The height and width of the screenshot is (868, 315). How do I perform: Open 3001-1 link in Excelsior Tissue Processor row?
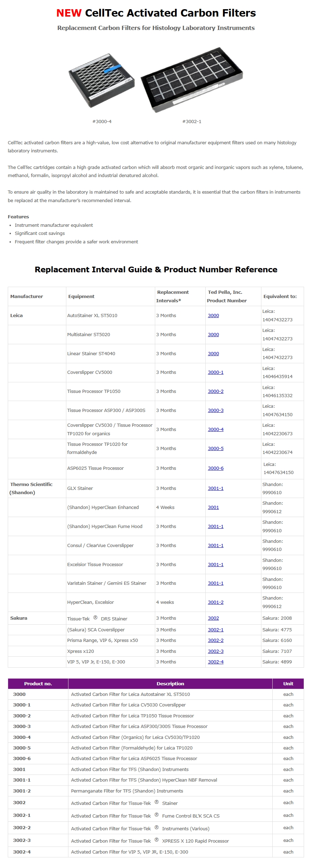point(216,565)
